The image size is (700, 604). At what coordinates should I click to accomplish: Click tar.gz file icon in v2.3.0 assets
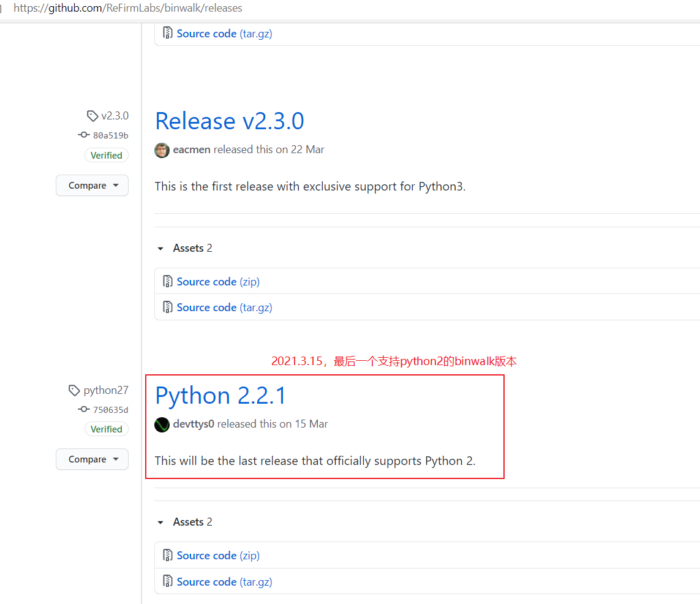tap(167, 307)
